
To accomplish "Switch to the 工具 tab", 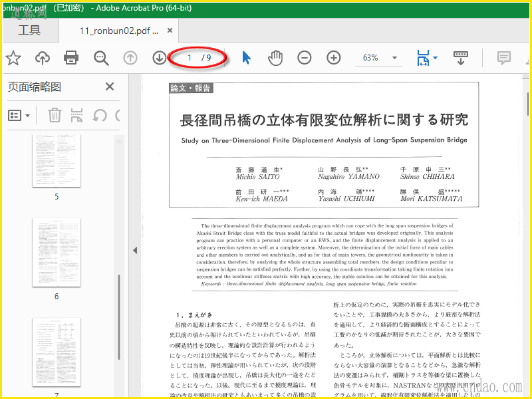I will tap(29, 30).
